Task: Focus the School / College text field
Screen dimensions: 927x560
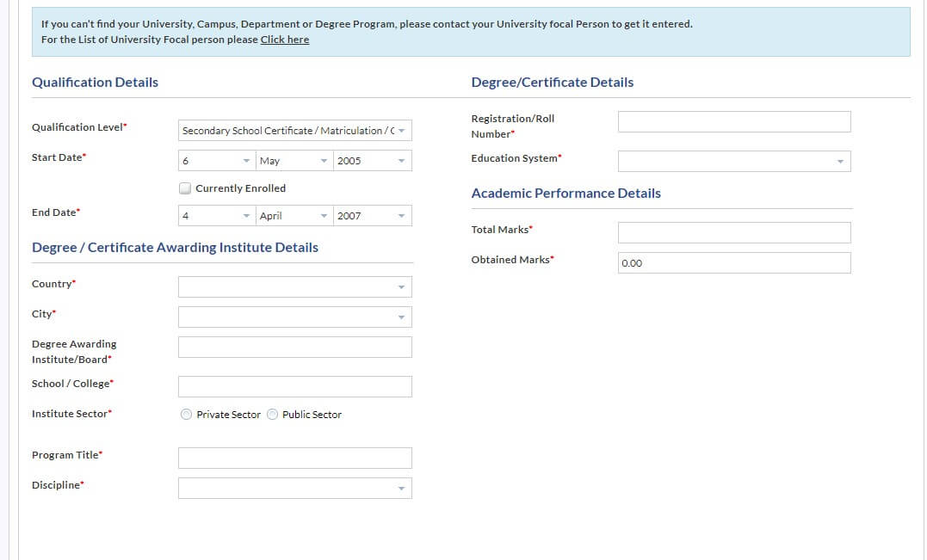Action: tap(294, 387)
